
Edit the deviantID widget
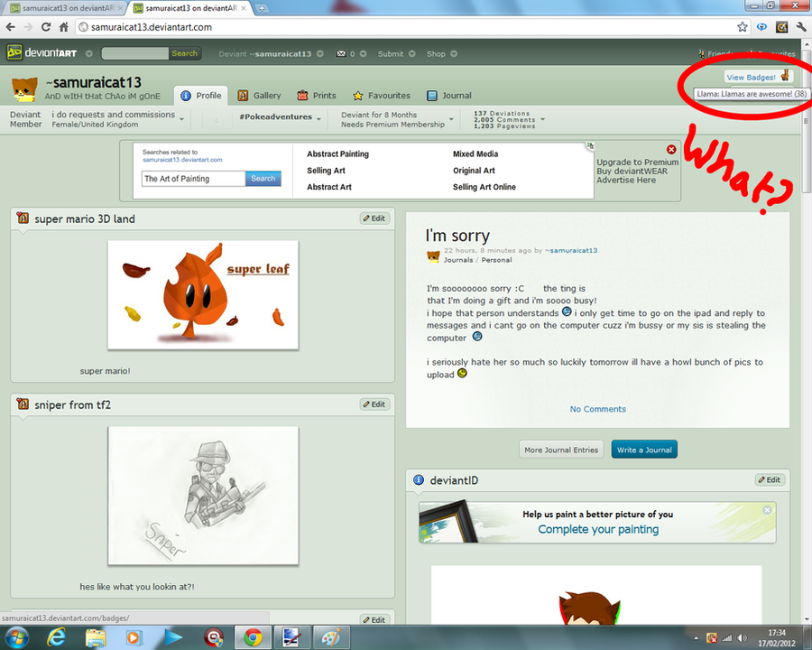tap(770, 480)
